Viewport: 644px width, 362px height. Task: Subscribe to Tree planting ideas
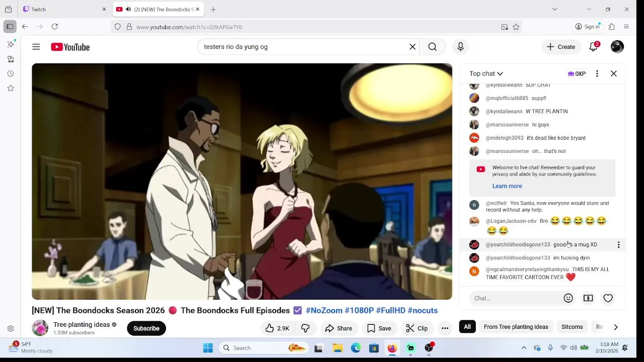click(146, 328)
